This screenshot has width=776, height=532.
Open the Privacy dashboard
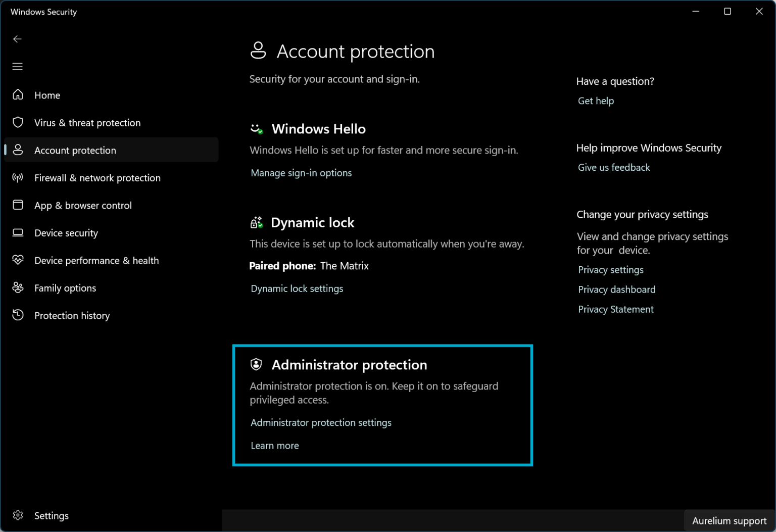(x=616, y=289)
